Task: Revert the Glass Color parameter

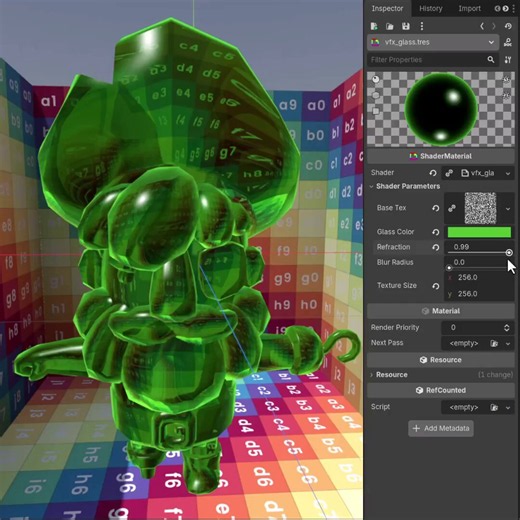Action: tap(435, 232)
